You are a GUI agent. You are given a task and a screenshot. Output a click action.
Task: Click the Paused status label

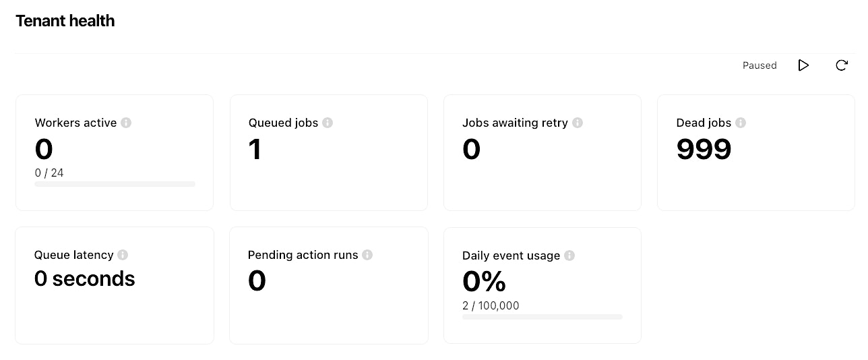759,65
